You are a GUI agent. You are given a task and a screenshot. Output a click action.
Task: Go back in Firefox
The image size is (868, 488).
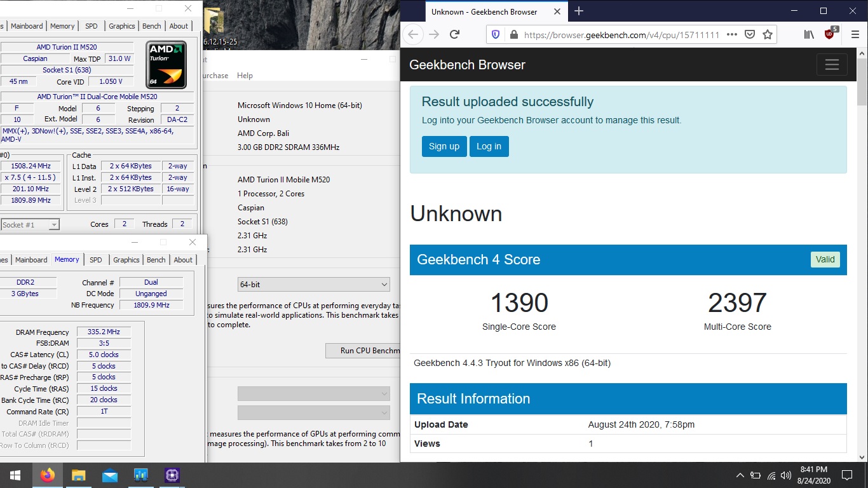click(x=413, y=34)
